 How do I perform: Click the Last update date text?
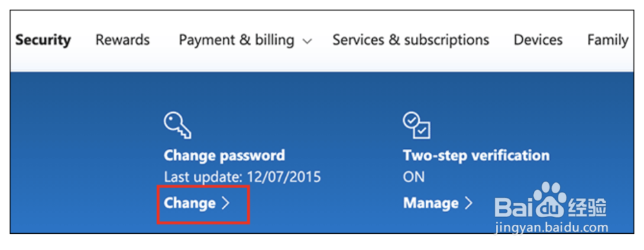242,177
